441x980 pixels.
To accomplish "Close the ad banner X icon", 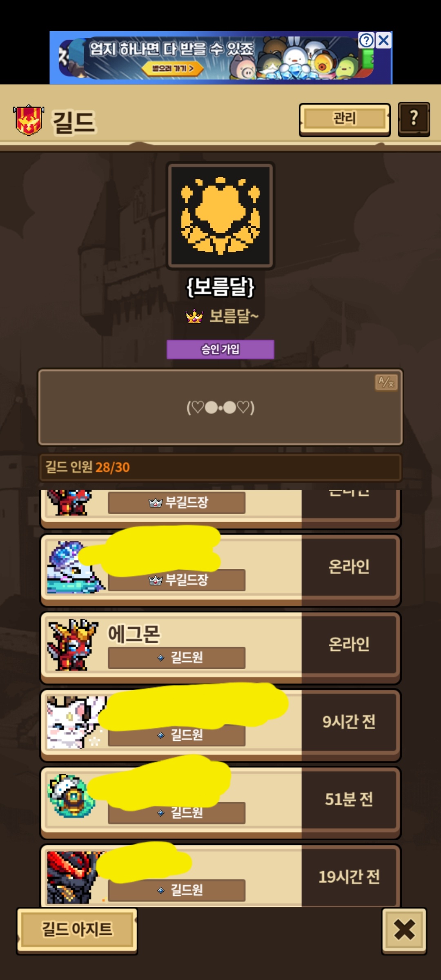I will [383, 40].
